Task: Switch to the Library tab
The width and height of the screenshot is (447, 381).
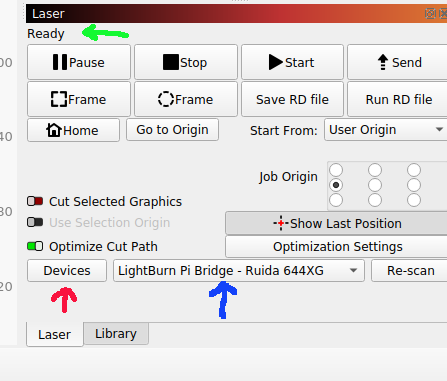Action: [116, 333]
